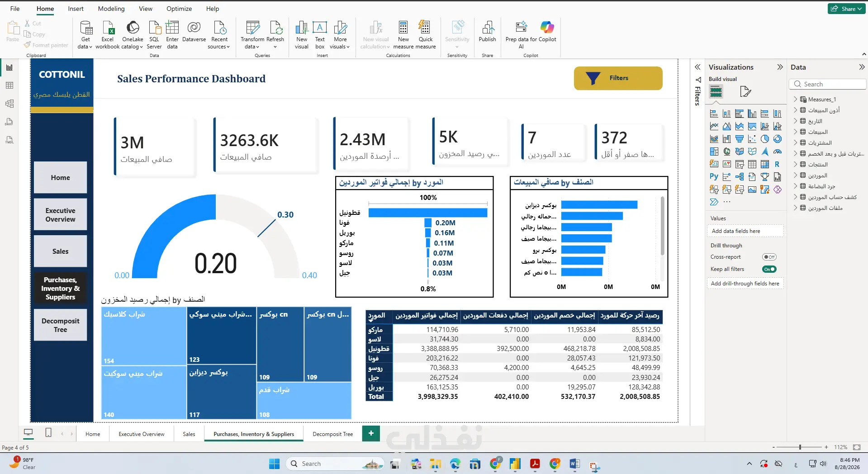
Task: Open the Model view sidebar icon
Action: [9, 104]
